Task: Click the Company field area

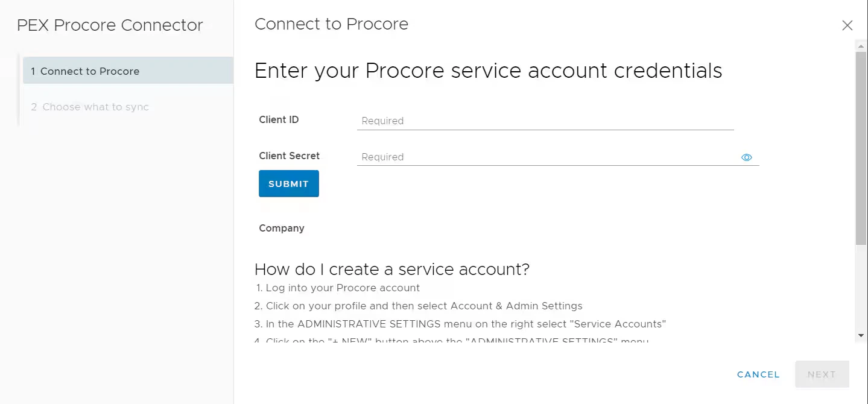Action: [281, 228]
